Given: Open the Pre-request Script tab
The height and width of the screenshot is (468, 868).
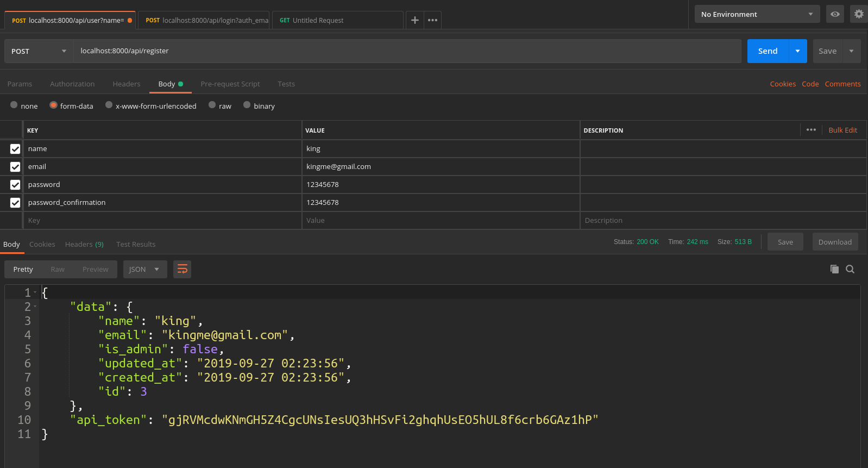Looking at the screenshot, I should click(x=230, y=84).
